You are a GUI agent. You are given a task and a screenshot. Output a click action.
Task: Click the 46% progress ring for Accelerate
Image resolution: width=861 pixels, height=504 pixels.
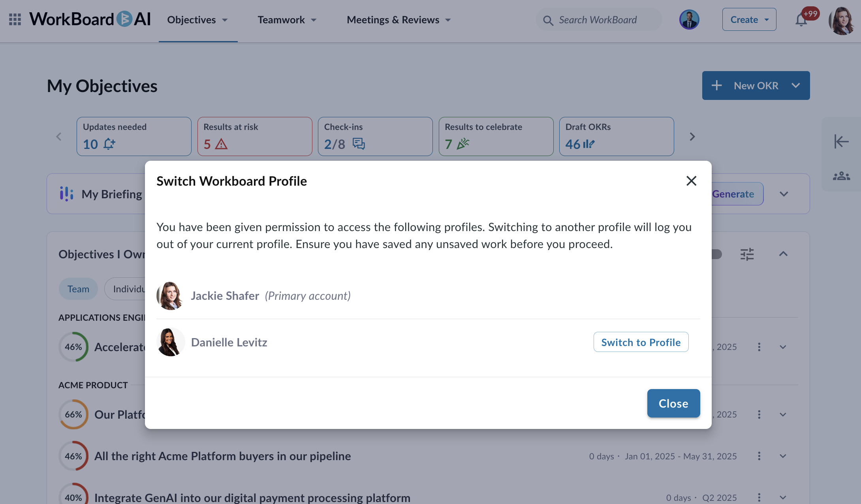pyautogui.click(x=73, y=347)
